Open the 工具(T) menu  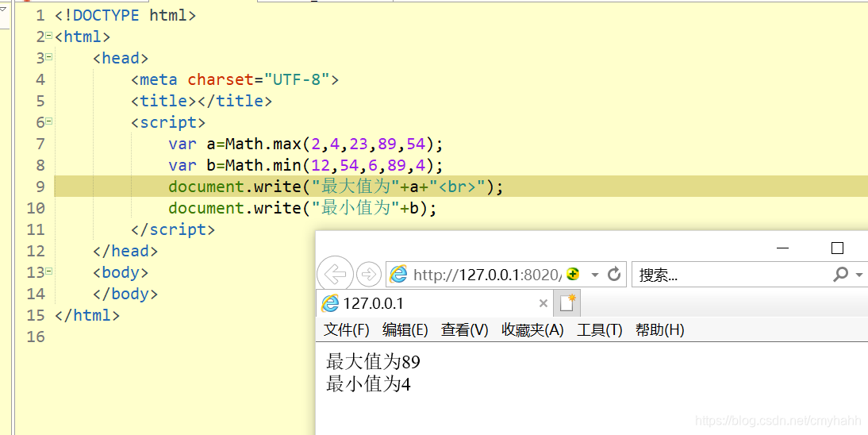pos(600,330)
